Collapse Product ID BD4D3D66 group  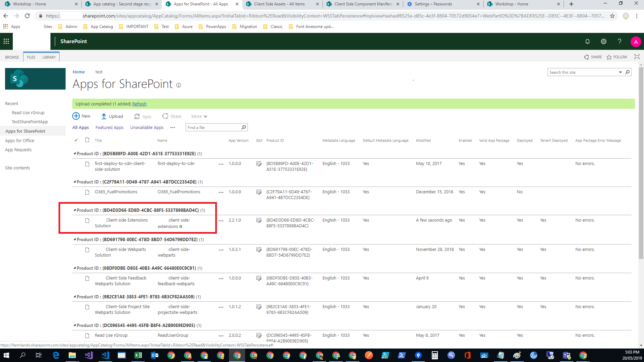pyautogui.click(x=75, y=210)
